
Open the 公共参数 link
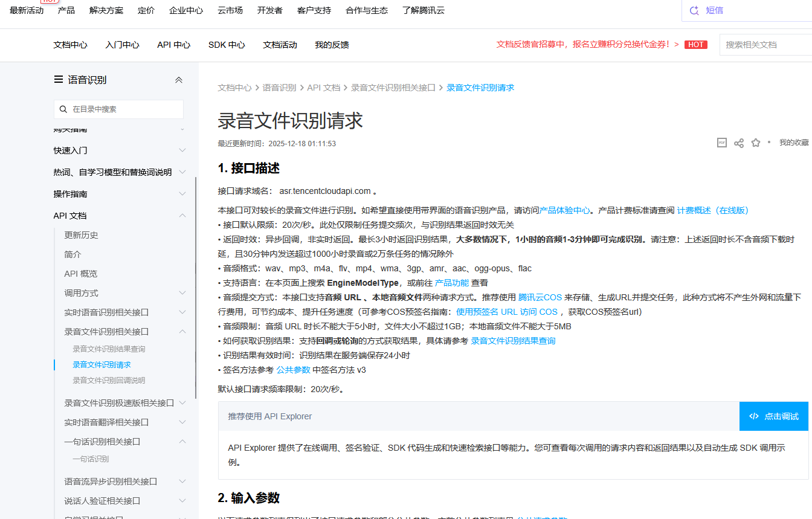[x=293, y=370]
